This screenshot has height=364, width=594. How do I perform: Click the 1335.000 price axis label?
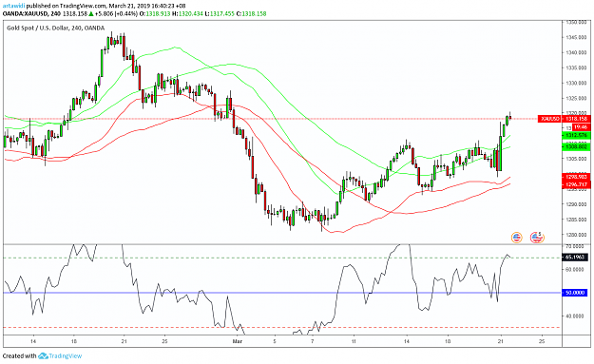[576, 67]
